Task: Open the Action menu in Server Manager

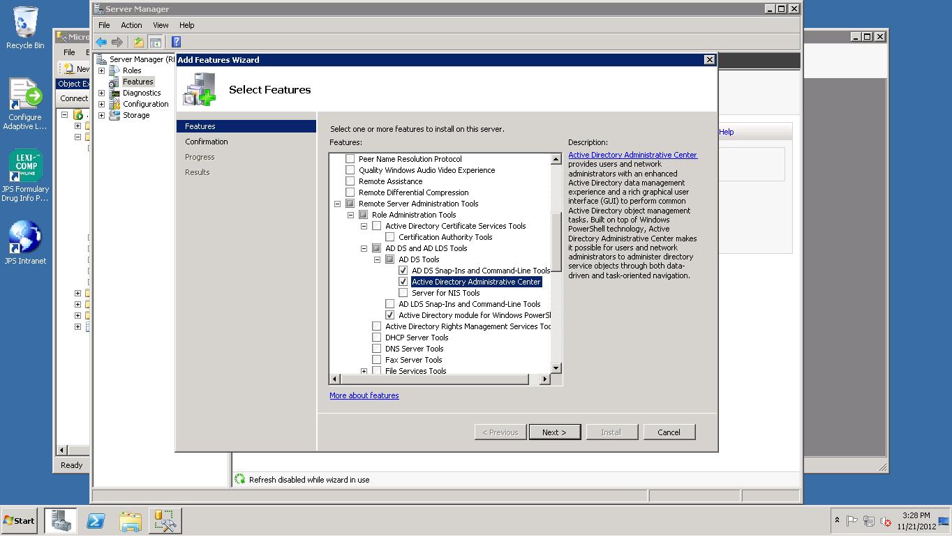Action: [x=131, y=24]
